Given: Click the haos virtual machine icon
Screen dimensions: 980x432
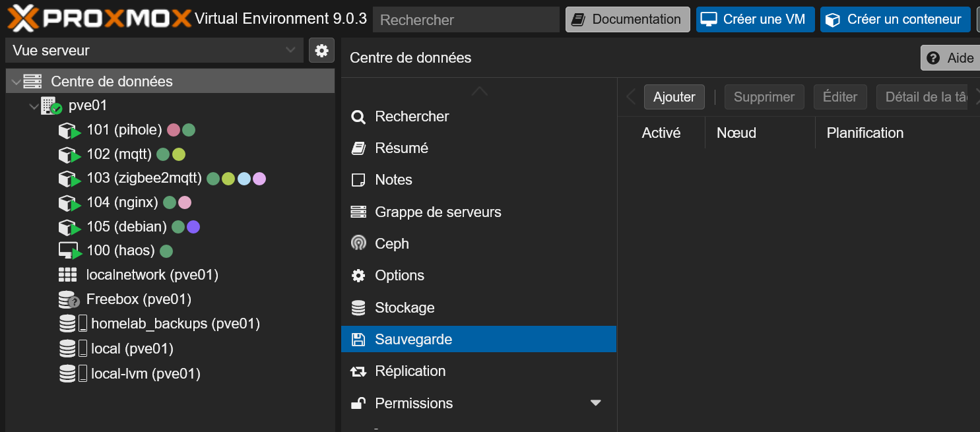Looking at the screenshot, I should pos(69,251).
